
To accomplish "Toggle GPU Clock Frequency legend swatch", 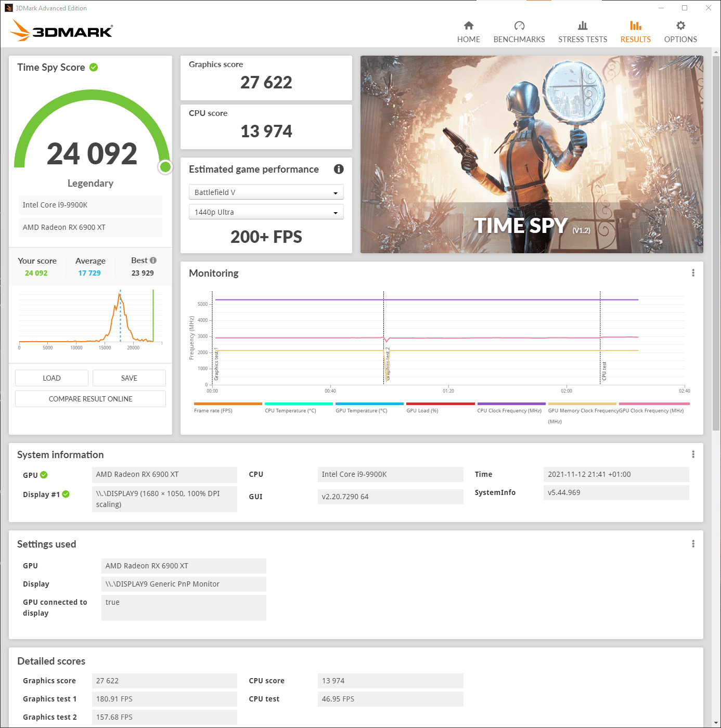I will [654, 404].
